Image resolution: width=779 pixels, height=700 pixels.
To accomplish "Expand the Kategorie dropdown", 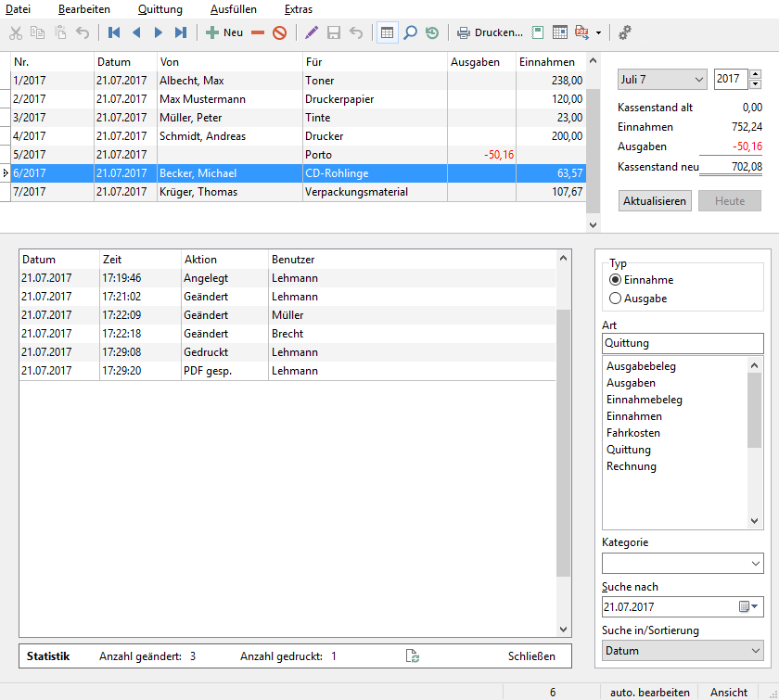I will tap(683, 563).
